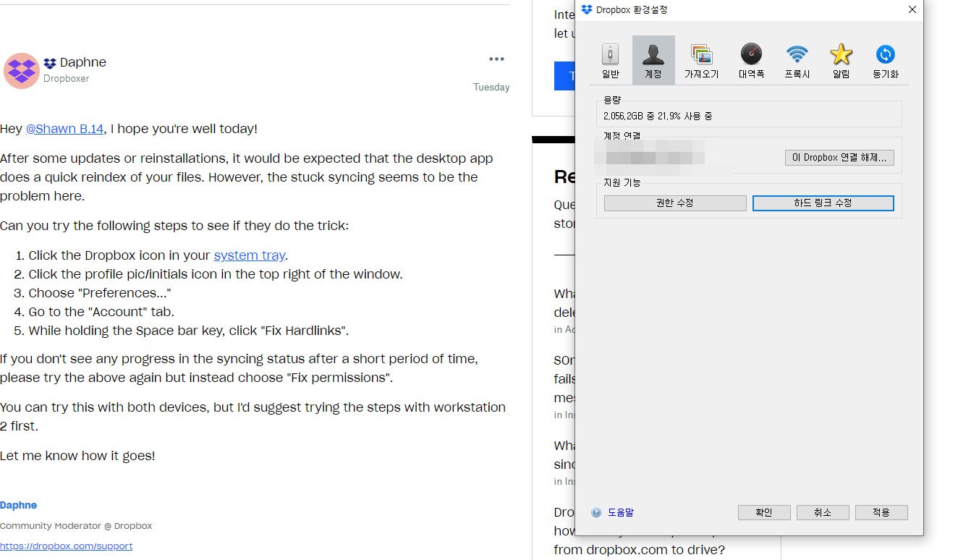Open the 일반 (General) preferences tab

610,61
